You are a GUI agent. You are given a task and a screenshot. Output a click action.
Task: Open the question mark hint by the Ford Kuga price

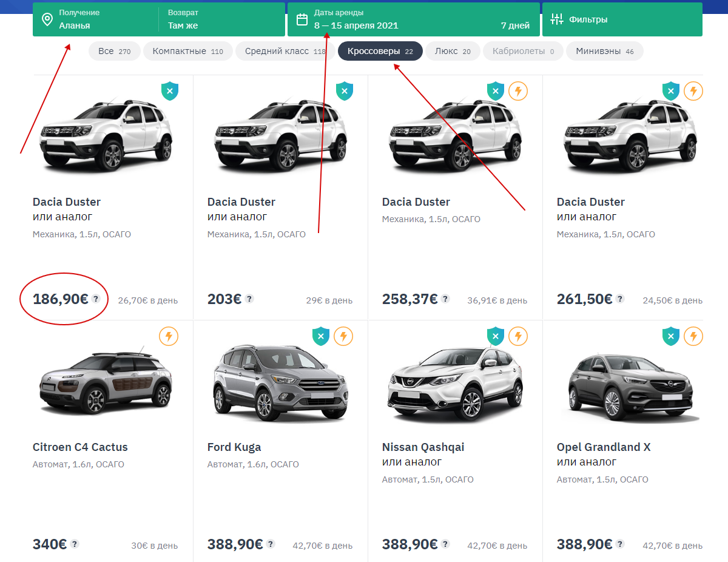click(271, 544)
